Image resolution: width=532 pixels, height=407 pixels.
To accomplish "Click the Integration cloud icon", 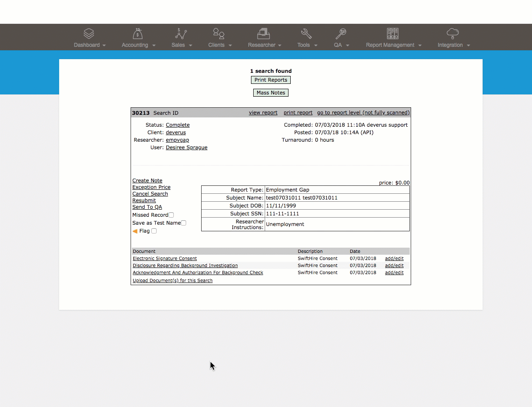I will click(453, 34).
